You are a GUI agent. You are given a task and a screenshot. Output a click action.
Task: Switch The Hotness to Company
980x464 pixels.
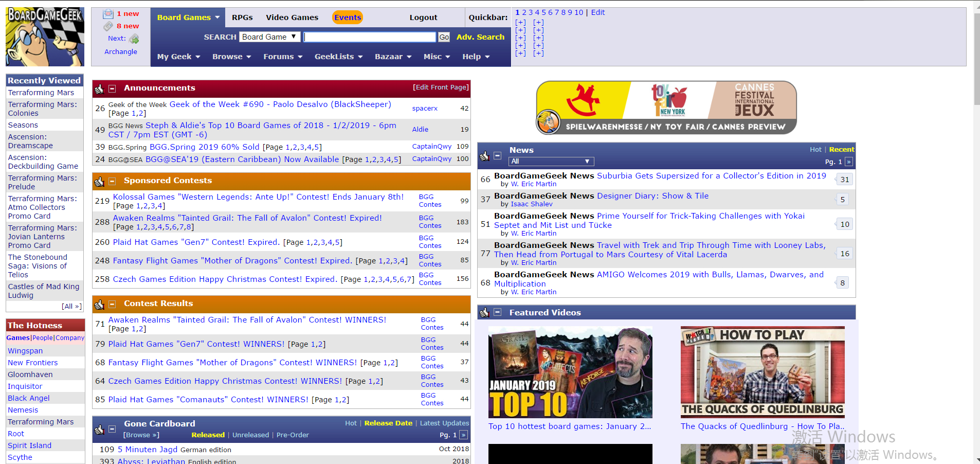point(70,338)
